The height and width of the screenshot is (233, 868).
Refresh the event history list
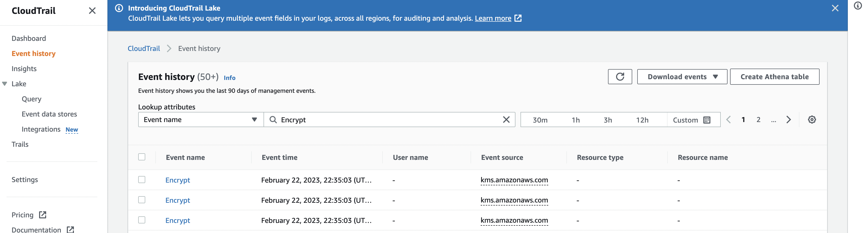(x=620, y=76)
